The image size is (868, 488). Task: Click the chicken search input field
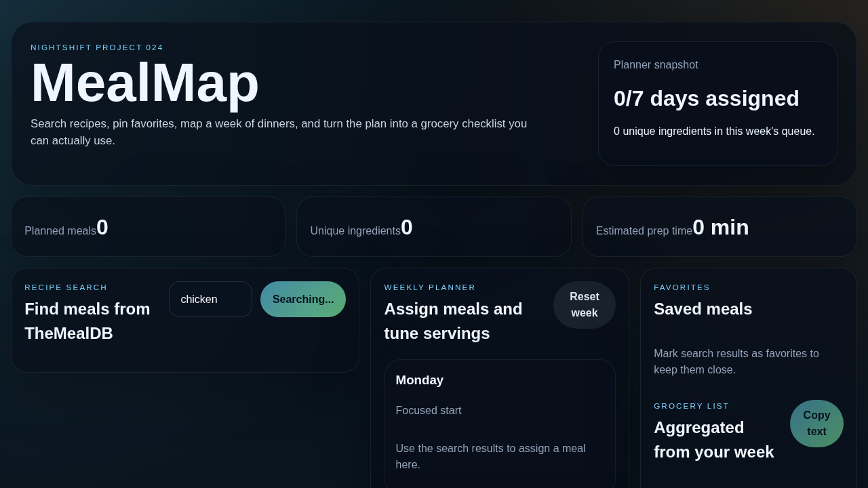click(210, 299)
